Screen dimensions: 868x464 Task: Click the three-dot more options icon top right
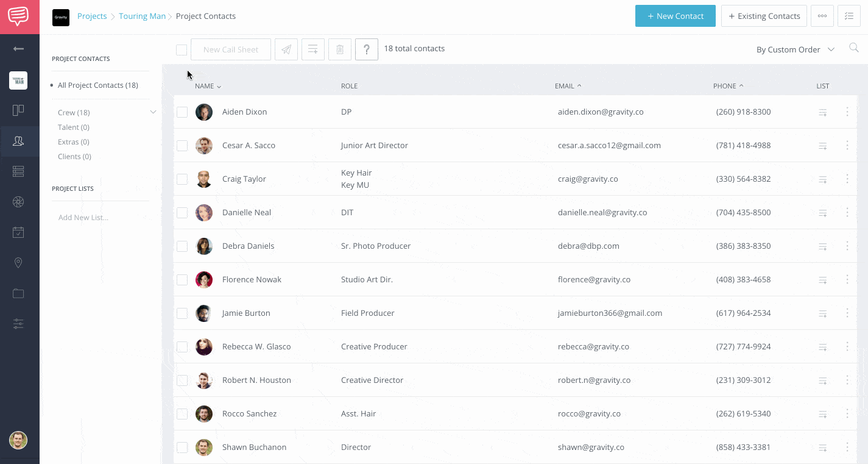click(x=822, y=16)
